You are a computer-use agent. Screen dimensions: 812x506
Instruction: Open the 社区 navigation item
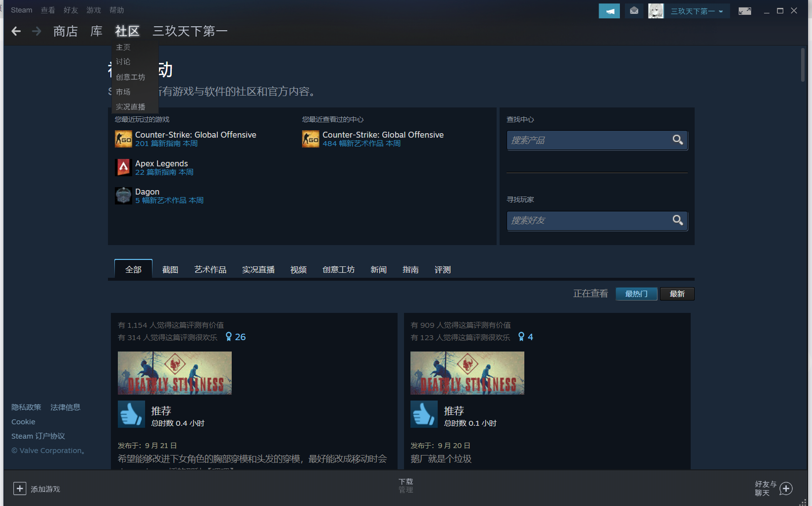click(127, 31)
